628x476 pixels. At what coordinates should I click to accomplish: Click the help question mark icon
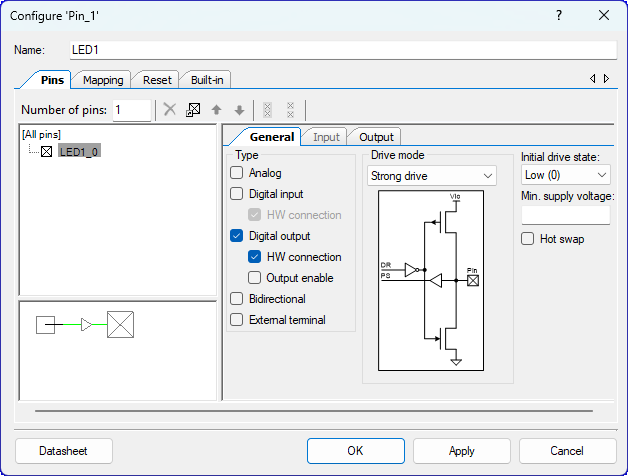[558, 15]
